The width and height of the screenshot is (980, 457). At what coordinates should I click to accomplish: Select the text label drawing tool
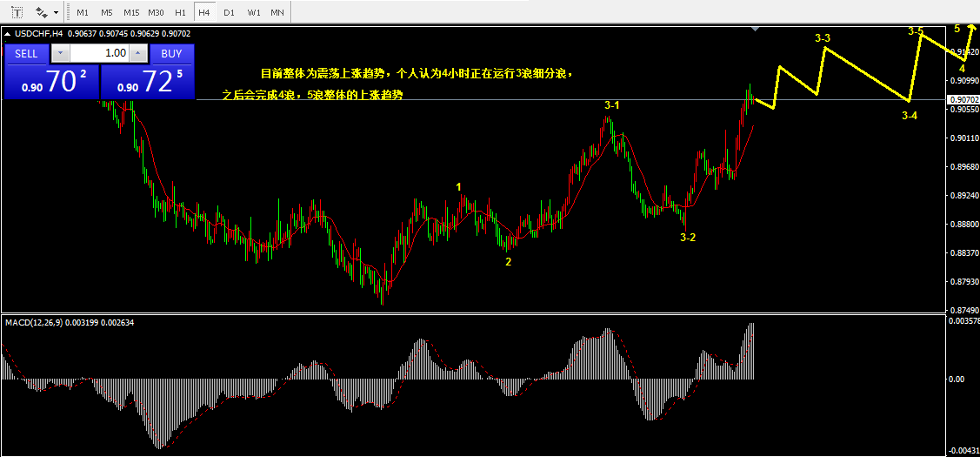coord(18,12)
